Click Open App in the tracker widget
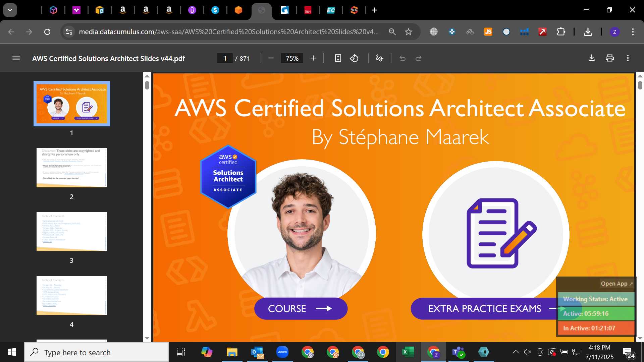Viewport: 644px width, 362px height. tap(616, 284)
